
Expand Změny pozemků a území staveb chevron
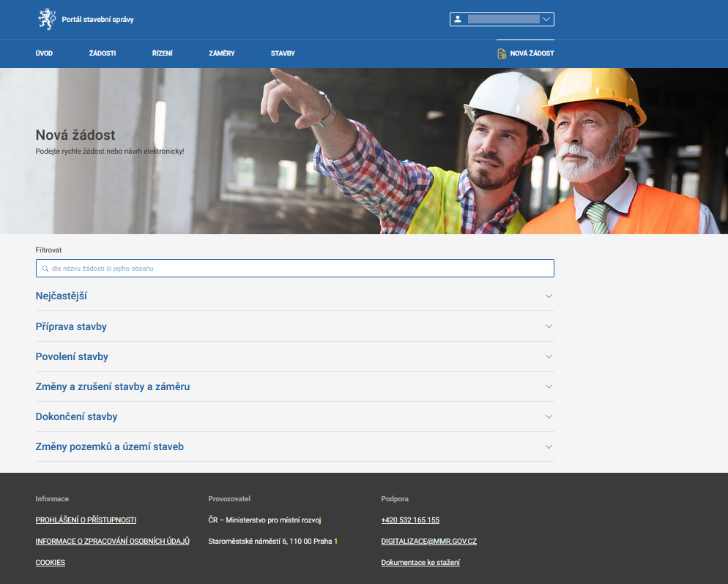pyautogui.click(x=549, y=446)
